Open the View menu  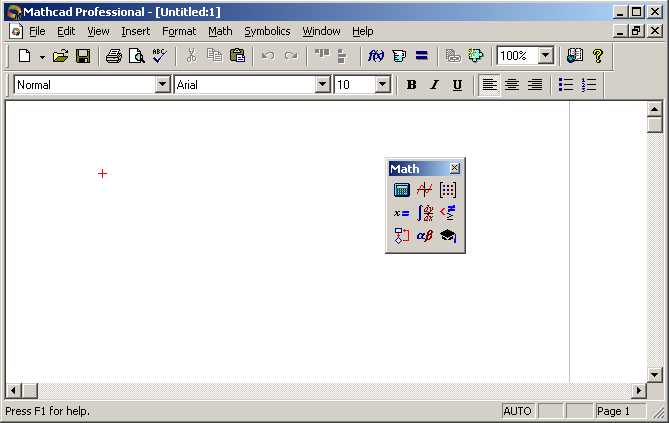[98, 32]
